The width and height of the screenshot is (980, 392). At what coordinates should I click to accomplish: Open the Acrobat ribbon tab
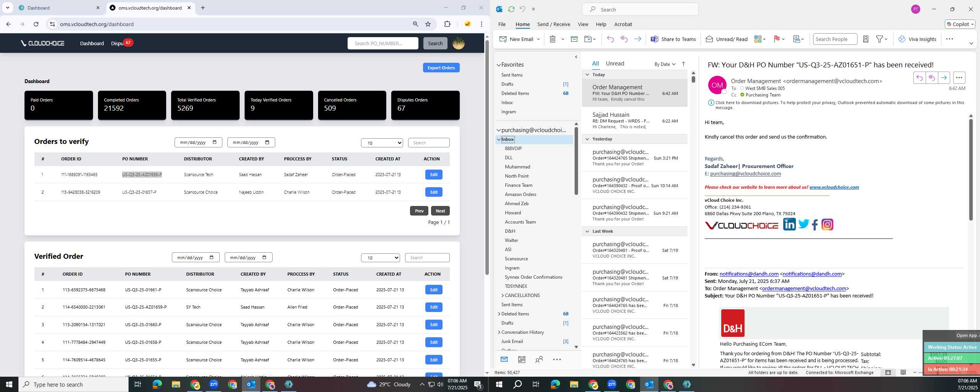click(623, 24)
